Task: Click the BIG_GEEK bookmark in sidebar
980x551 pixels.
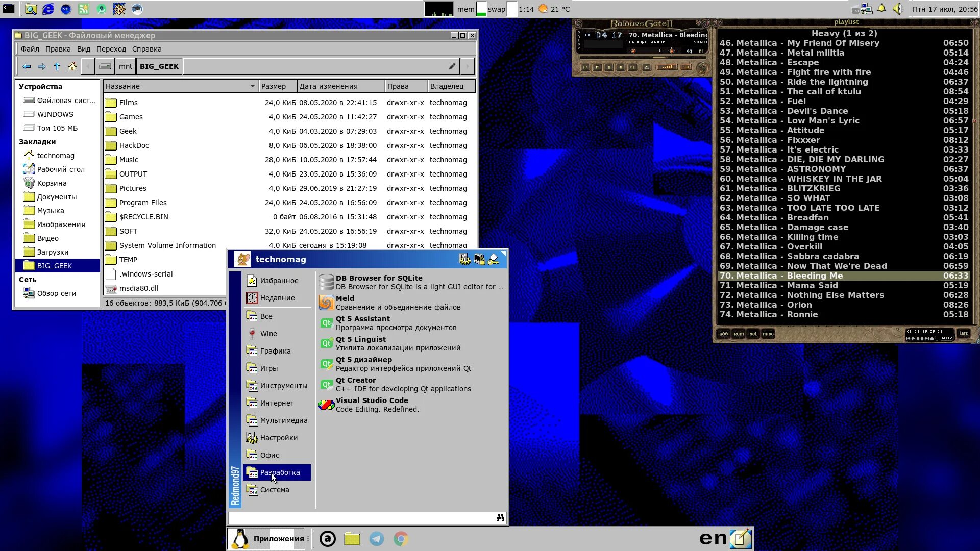Action: pyautogui.click(x=55, y=266)
